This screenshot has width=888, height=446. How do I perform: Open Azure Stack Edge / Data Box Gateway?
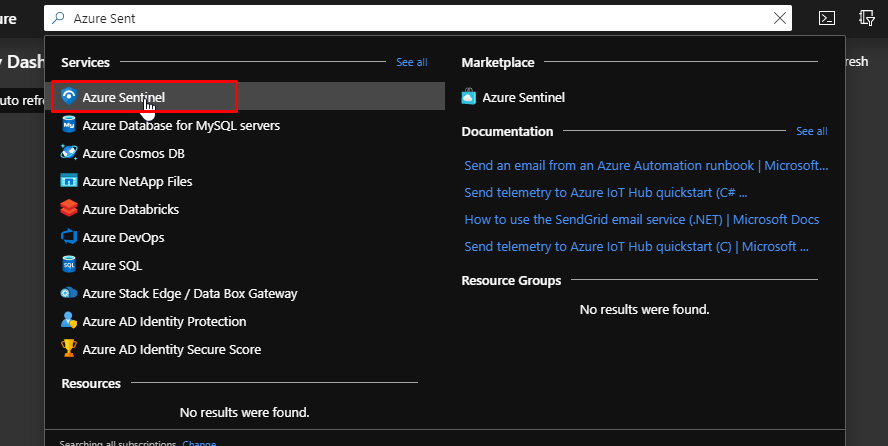click(x=190, y=294)
